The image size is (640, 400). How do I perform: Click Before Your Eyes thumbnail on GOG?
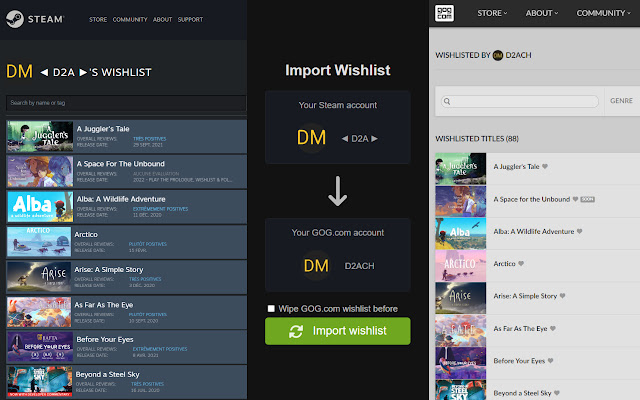[460, 363]
